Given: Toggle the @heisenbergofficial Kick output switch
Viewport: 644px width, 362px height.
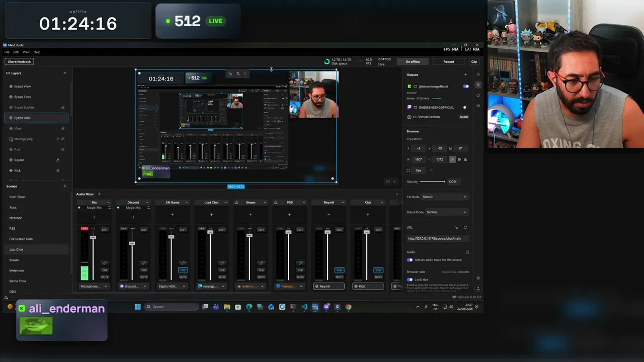Looking at the screenshot, I should [465, 86].
